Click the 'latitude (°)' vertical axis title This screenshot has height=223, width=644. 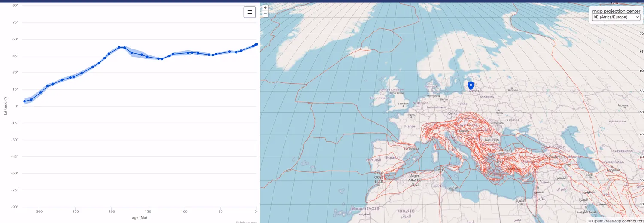(6, 106)
